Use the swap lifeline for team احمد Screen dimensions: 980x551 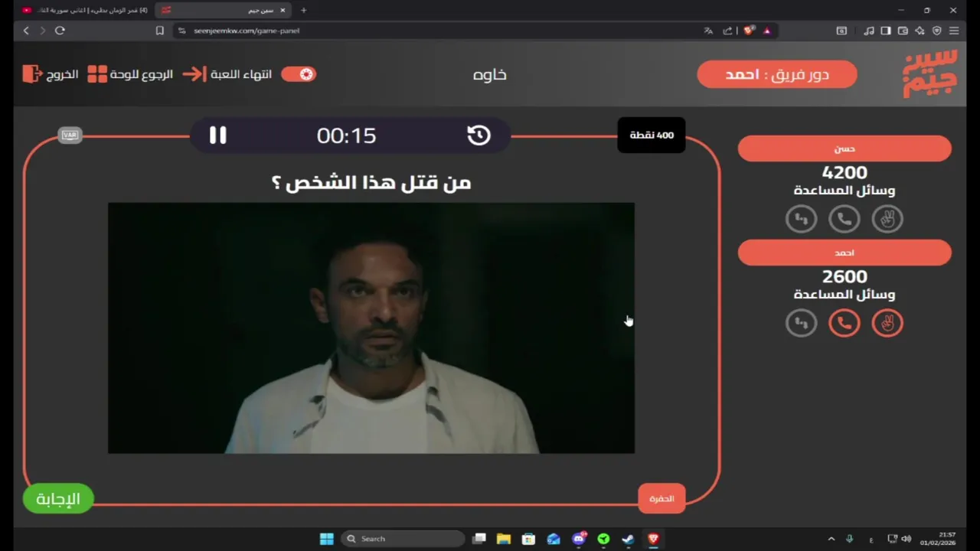[802, 323]
